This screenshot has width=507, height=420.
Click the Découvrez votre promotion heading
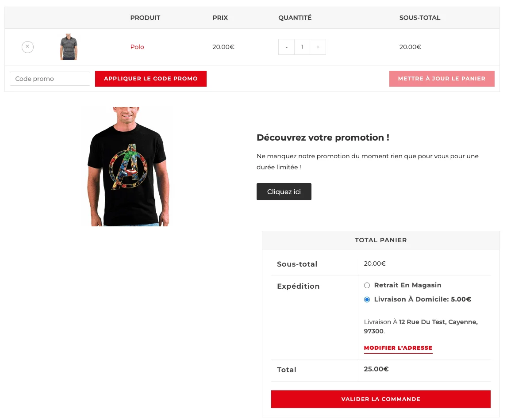coord(323,137)
